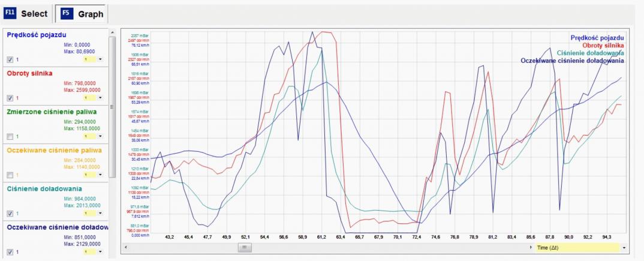Image resolution: width=644 pixels, height=261 pixels.
Task: Click the parameter list vertical scrollbar thumb
Action: (113, 107)
